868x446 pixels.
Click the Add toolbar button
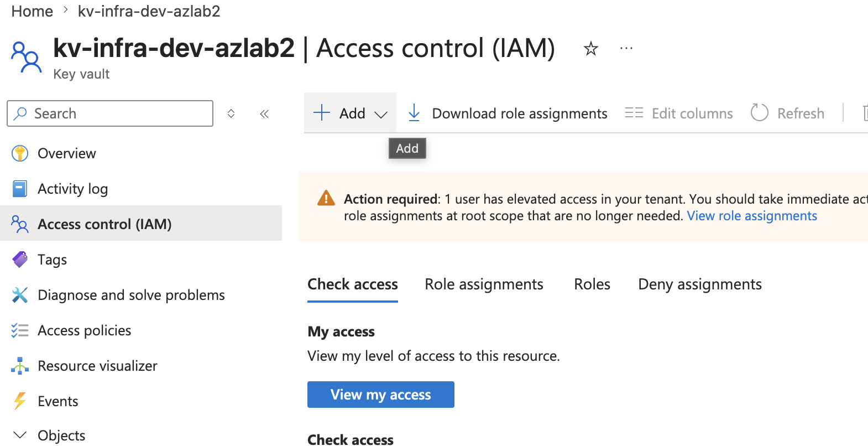click(x=350, y=113)
